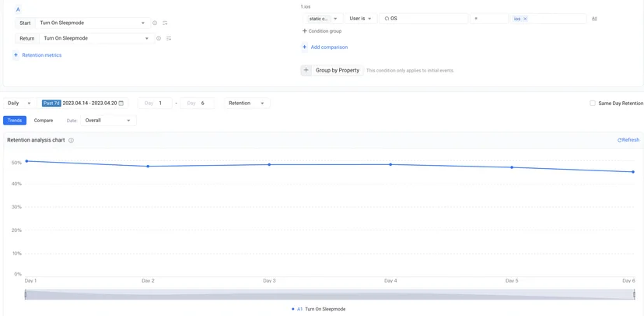Switch to the Compare tab

[44, 121]
